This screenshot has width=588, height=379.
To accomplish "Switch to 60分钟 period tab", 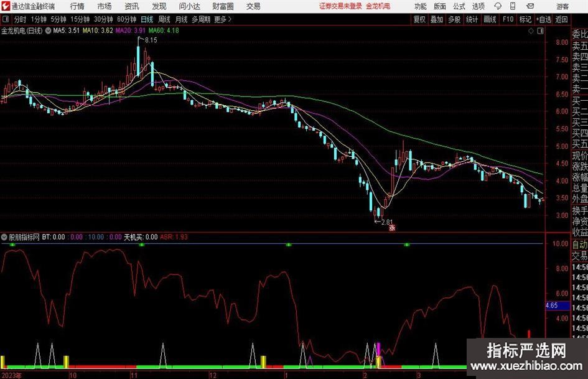I will (x=127, y=19).
